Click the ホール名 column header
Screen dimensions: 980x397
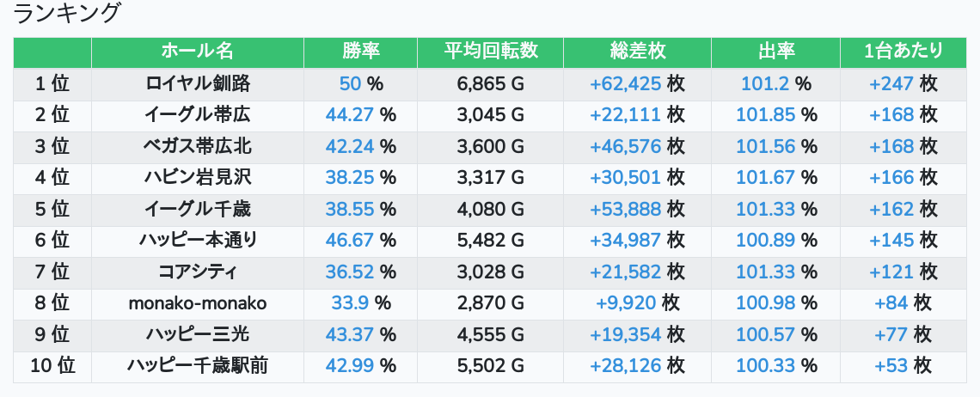[x=197, y=52]
